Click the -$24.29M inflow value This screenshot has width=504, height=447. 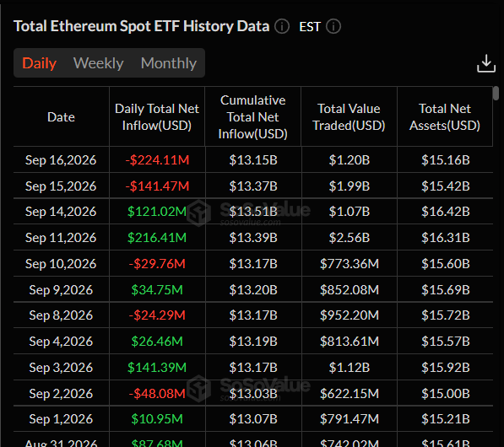coord(157,315)
